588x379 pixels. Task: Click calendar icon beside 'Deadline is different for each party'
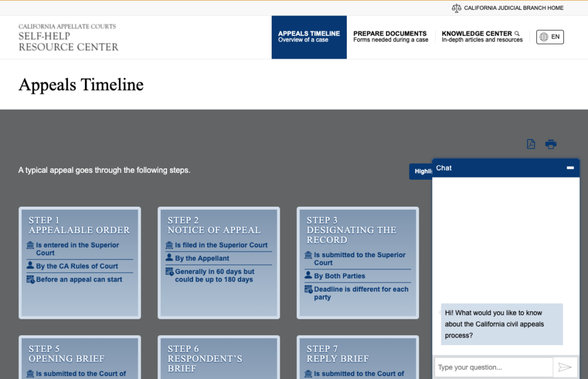(308, 289)
